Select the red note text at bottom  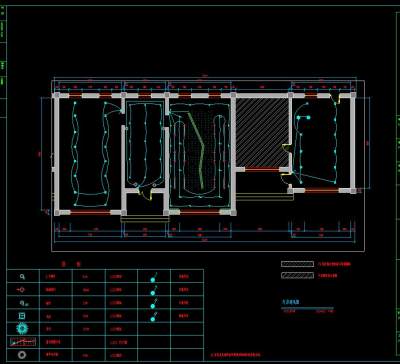[236, 355]
